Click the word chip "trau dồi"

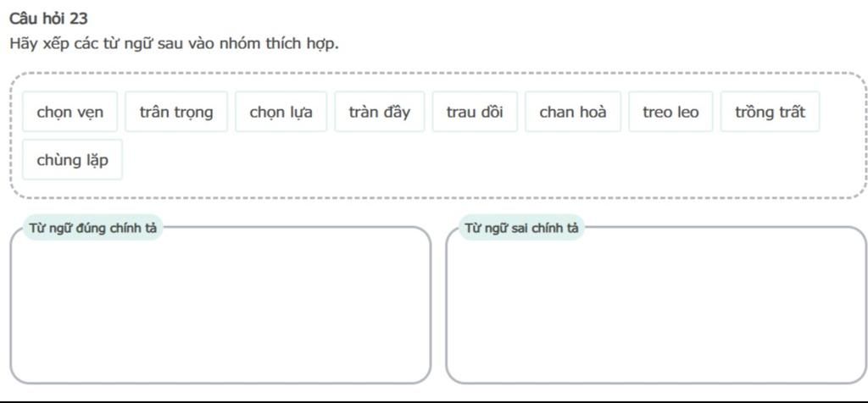pos(475,112)
